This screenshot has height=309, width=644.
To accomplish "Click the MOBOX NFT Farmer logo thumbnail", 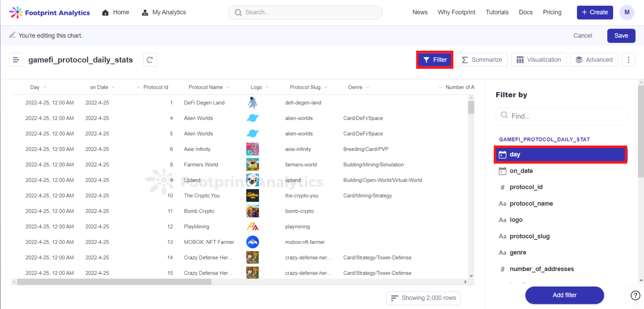I will tap(253, 242).
